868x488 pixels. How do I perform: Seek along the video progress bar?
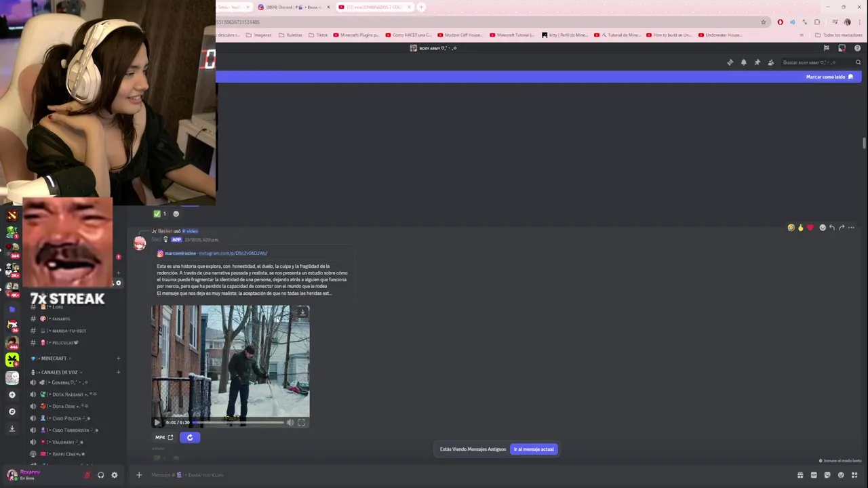click(x=238, y=422)
